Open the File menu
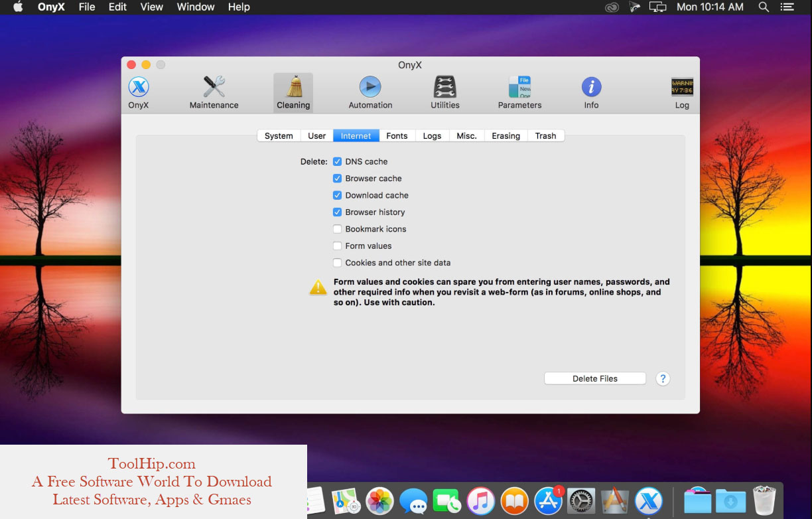Screen dimensions: 812x519 click(87, 7)
